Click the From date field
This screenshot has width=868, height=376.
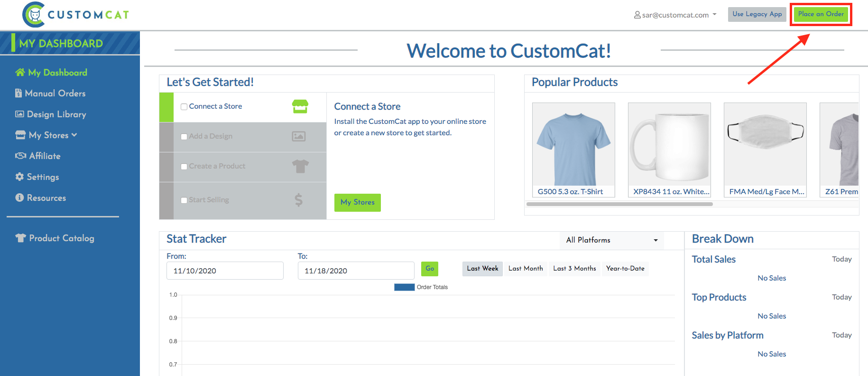click(225, 271)
